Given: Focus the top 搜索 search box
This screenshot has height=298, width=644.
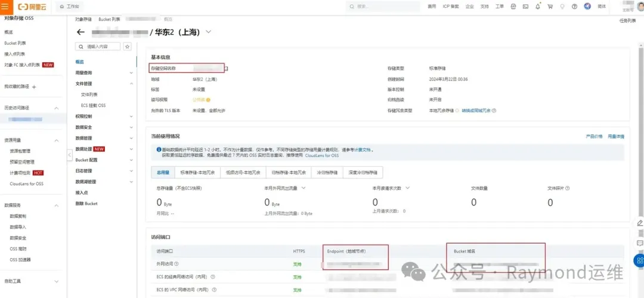Looking at the screenshot, I should pyautogui.click(x=382, y=7).
